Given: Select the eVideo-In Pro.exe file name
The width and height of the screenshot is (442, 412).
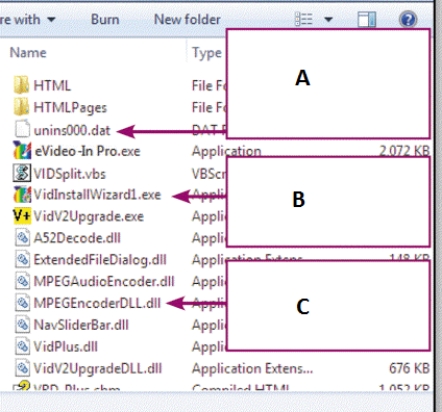Looking at the screenshot, I should pos(87,151).
